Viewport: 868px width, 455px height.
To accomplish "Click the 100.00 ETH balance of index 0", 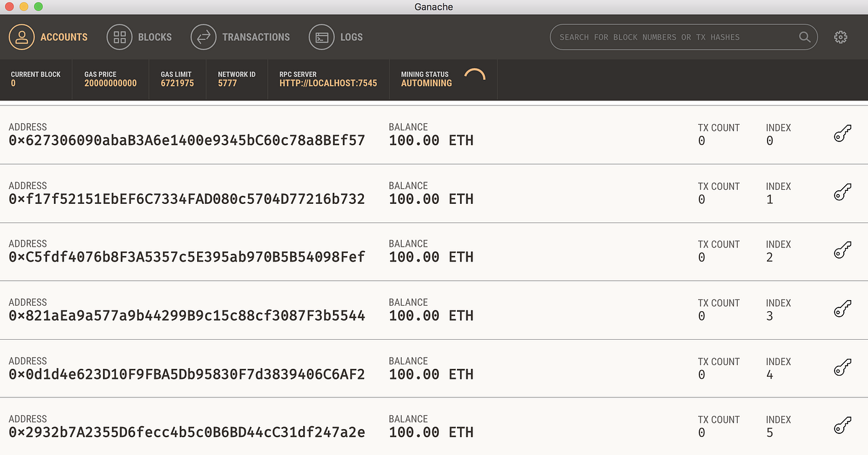I will click(431, 141).
